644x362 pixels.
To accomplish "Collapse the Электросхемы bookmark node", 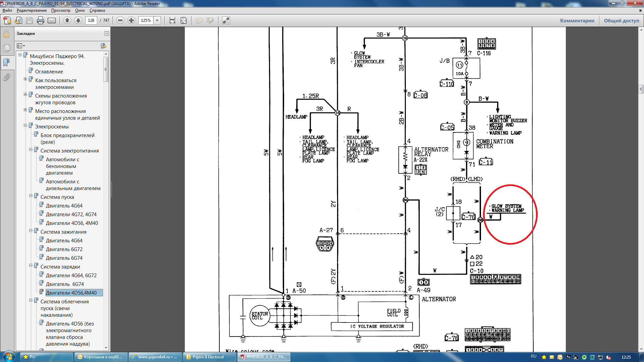I will tap(25, 125).
